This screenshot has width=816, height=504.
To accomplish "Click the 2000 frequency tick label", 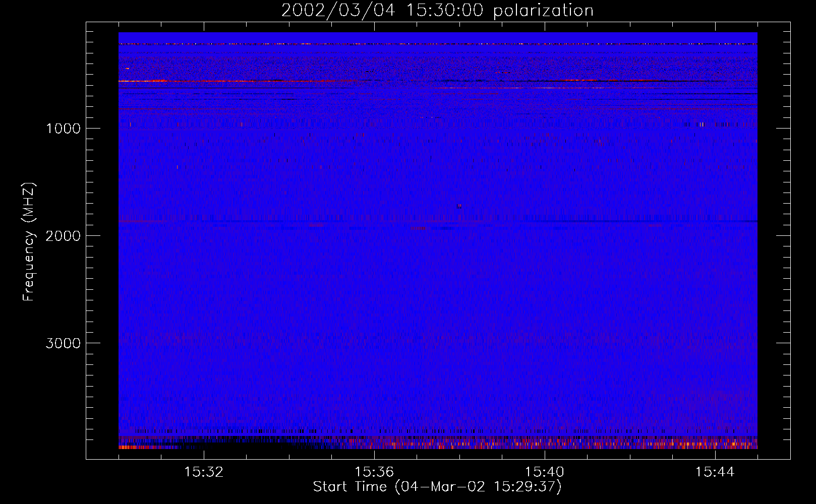I will 63,236.
